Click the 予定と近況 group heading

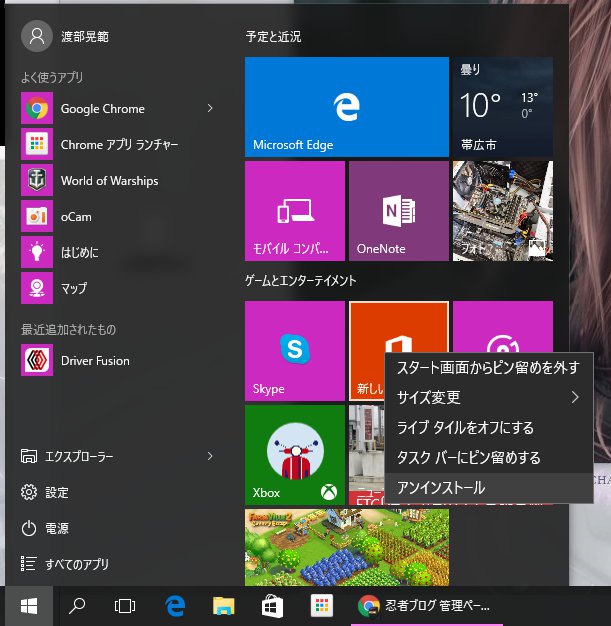[x=273, y=37]
